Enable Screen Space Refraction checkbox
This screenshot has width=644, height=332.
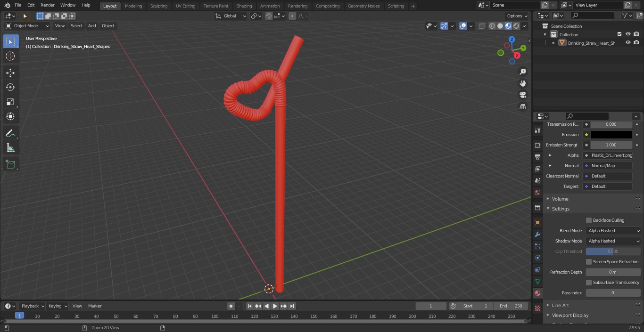click(589, 262)
